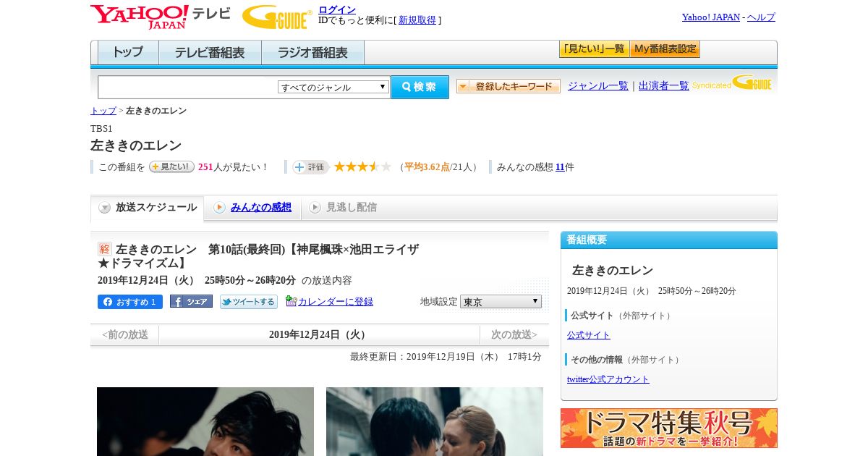Click the arrow icon beside 放送スケジュール
This screenshot has height=456, width=868.
[x=105, y=208]
